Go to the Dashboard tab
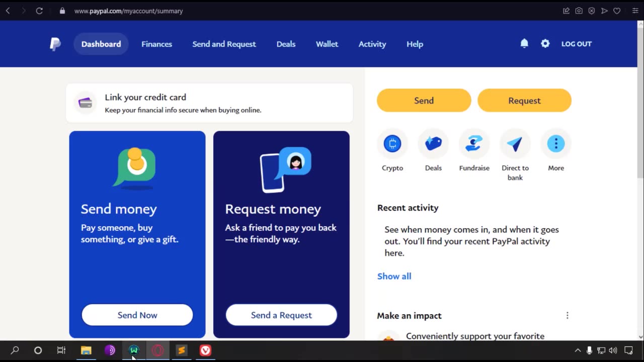 coord(101,44)
